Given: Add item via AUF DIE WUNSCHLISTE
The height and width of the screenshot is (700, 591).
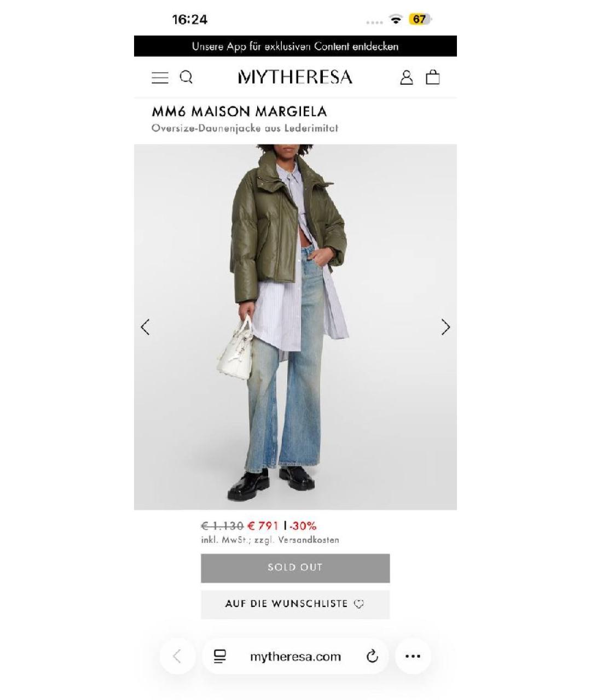Looking at the screenshot, I should pos(296,604).
